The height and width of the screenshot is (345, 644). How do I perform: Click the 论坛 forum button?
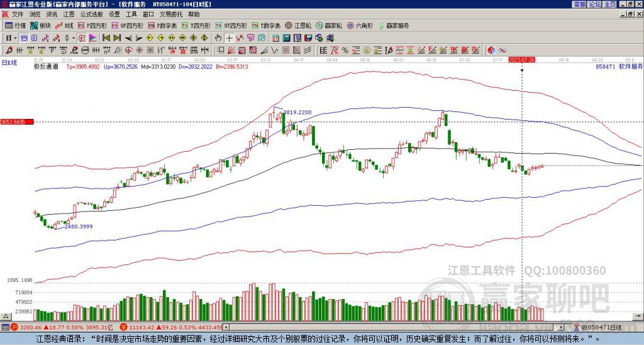(594, 4)
